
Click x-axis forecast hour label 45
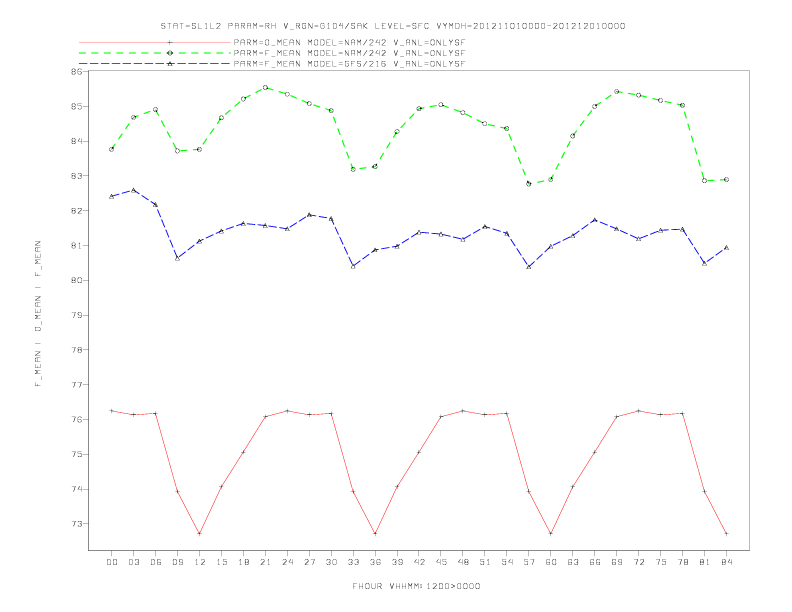pyautogui.click(x=441, y=562)
